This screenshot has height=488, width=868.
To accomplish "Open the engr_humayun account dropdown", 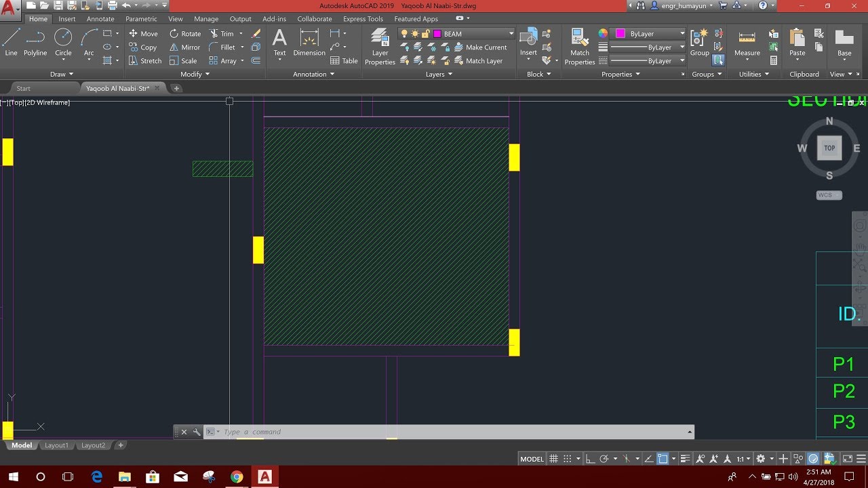I will (682, 5).
